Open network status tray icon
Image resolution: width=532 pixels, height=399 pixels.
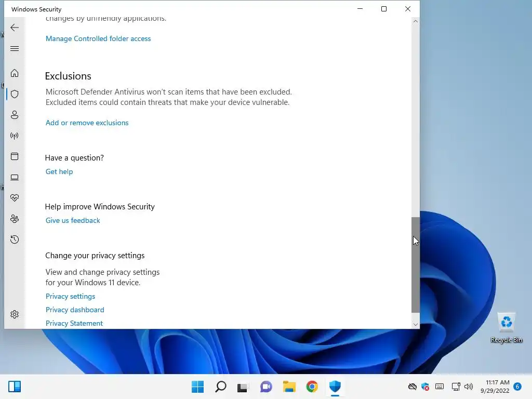(456, 387)
